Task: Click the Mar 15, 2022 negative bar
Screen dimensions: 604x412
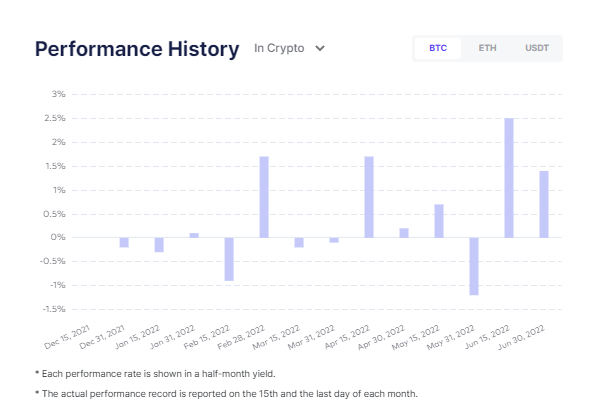Action: pos(299,243)
